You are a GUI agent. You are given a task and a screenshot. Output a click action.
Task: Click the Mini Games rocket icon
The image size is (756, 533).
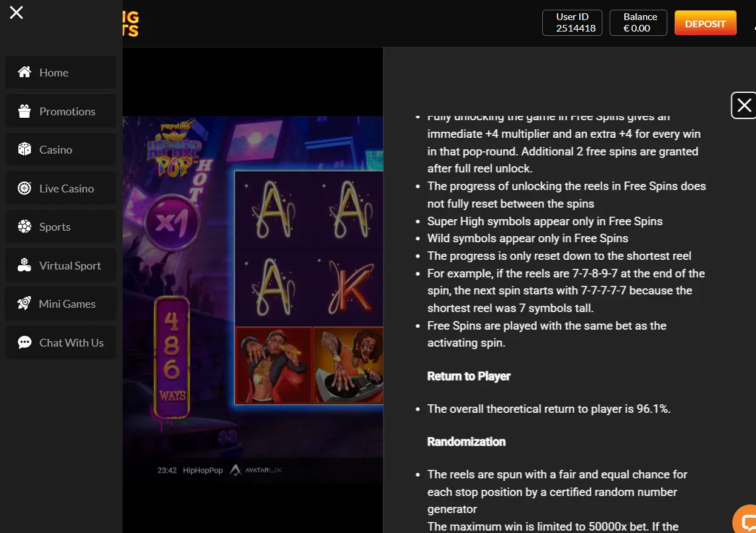coord(24,304)
